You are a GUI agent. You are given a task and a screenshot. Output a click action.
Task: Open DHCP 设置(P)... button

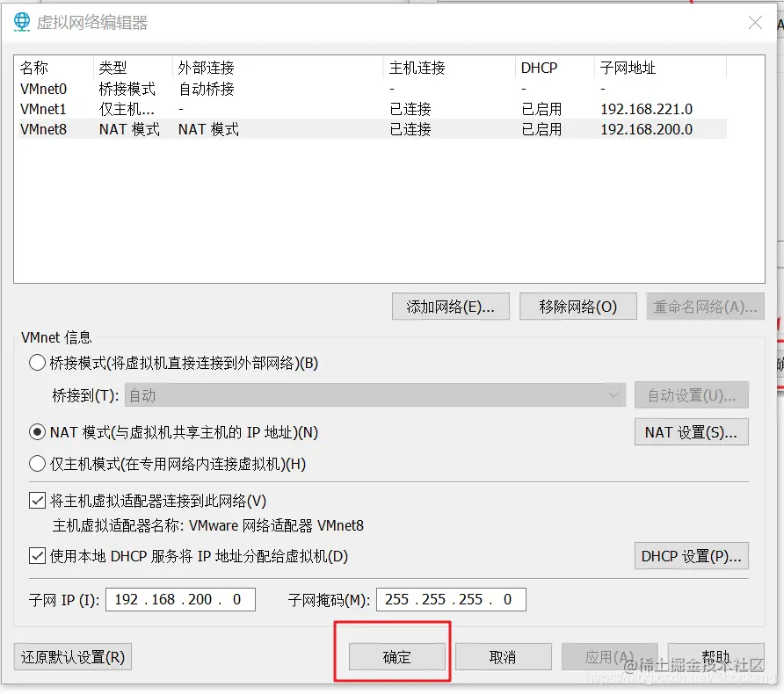pyautogui.click(x=692, y=555)
